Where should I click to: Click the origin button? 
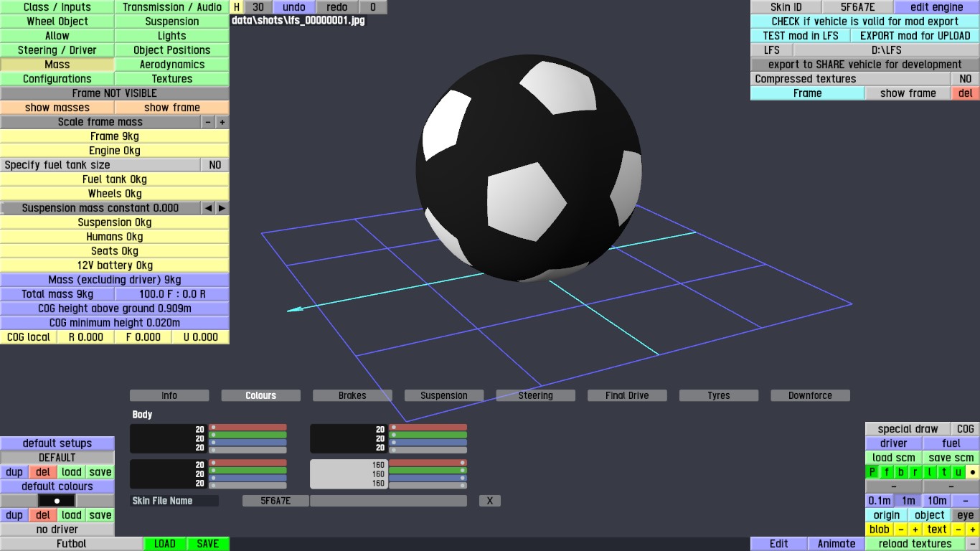(887, 515)
